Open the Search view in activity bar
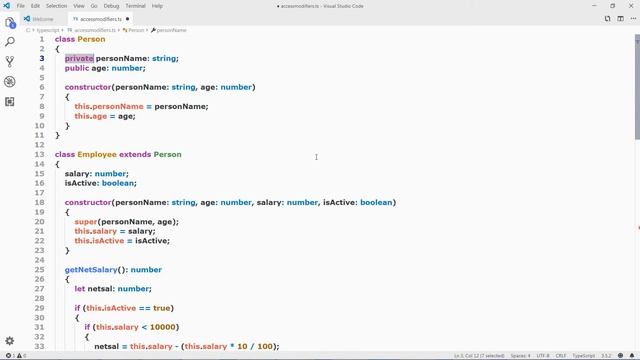 [10, 42]
